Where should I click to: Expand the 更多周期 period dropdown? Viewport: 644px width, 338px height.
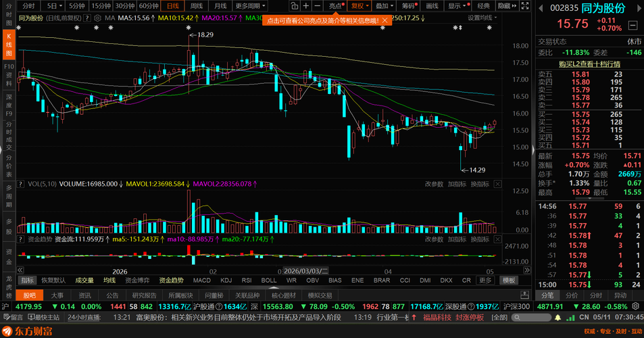point(251,6)
